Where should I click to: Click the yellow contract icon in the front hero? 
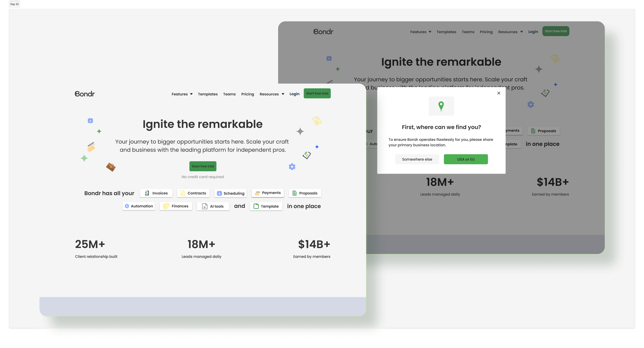(317, 121)
